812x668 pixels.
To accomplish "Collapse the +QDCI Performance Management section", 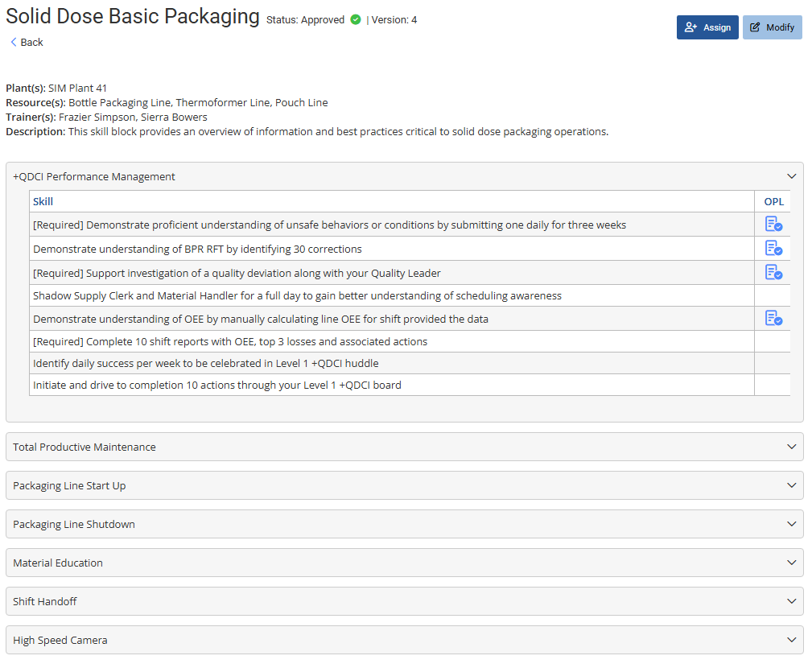I will pos(791,176).
